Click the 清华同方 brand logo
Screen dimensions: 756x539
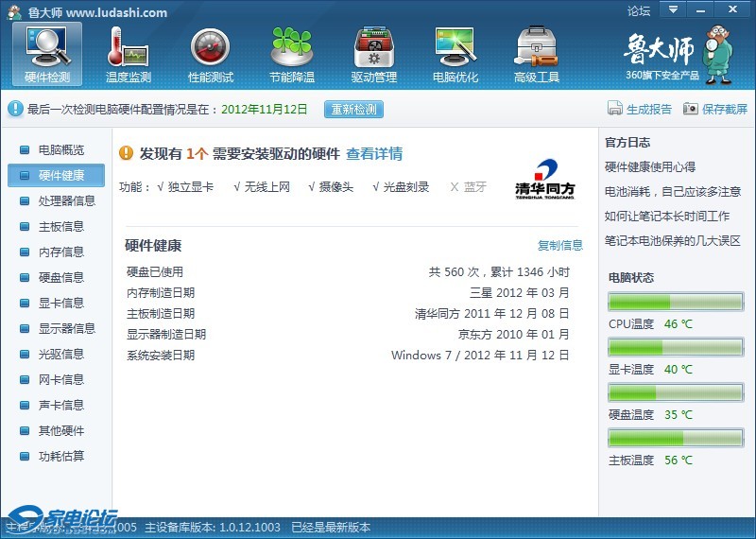click(x=544, y=178)
